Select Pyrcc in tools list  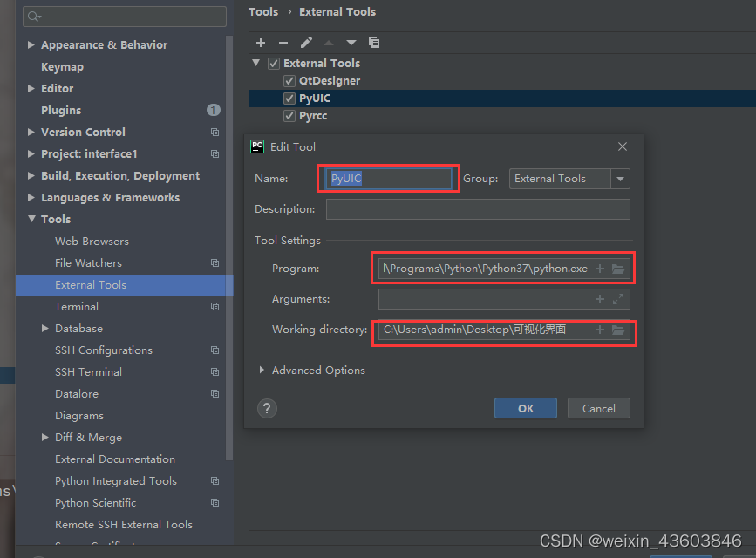tap(313, 116)
